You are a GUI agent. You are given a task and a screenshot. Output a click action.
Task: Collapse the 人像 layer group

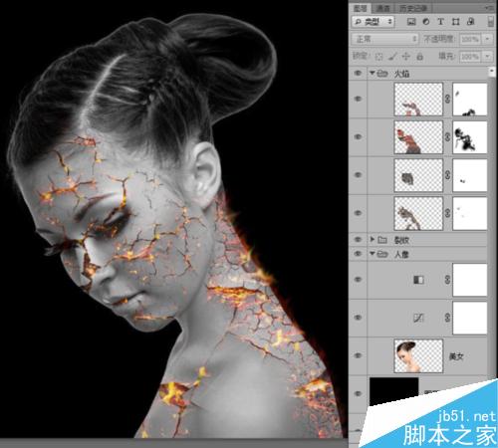373,254
